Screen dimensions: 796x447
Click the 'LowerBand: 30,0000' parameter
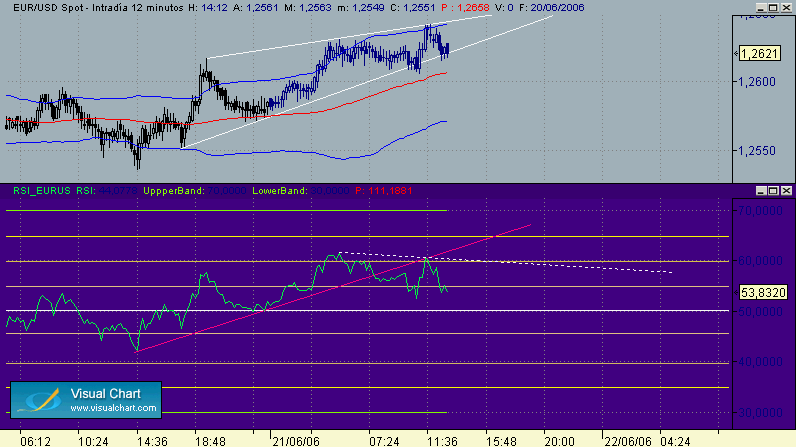point(301,191)
